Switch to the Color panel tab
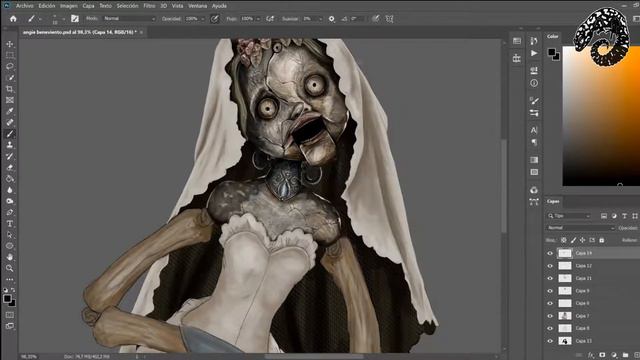This screenshot has width=640, height=360. [x=553, y=36]
